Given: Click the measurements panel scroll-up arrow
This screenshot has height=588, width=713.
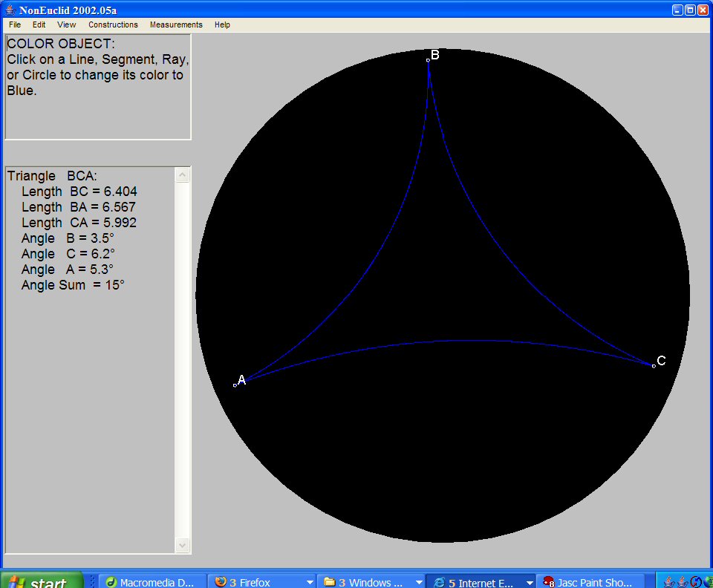Looking at the screenshot, I should click(x=183, y=175).
